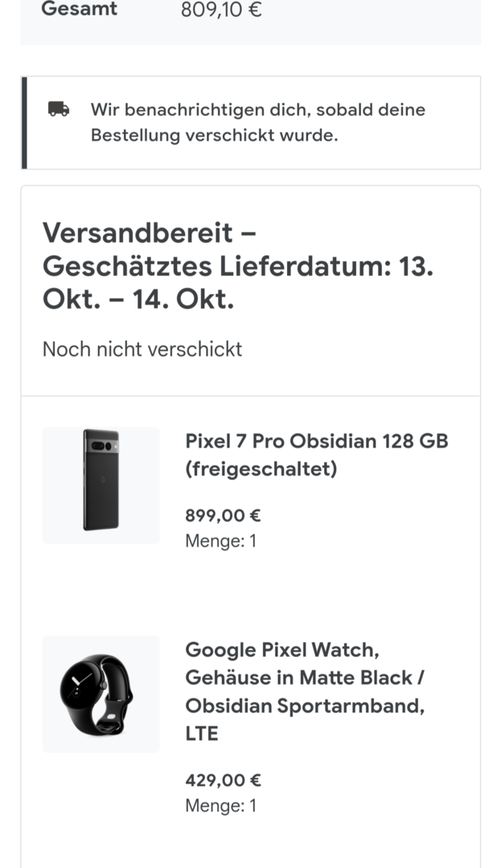Click the LTE text of the watch title
This screenshot has width=501, height=868.
coord(202,733)
